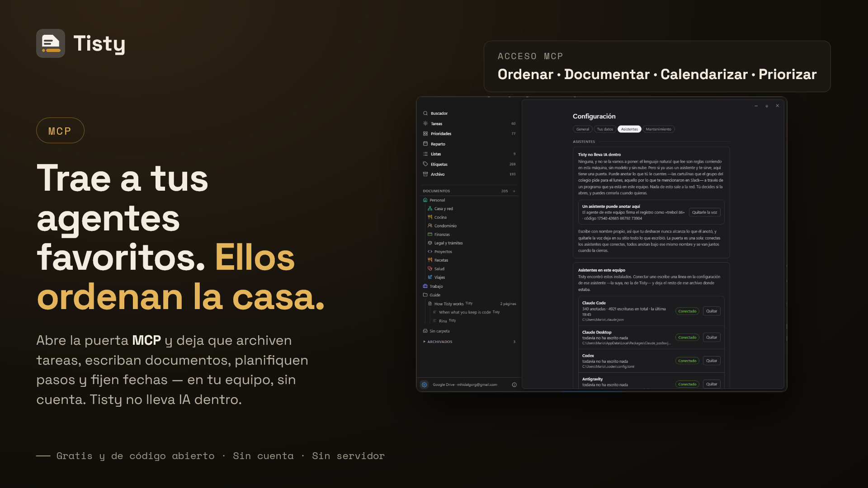
Task: Select the Cocina utensils icon
Action: (430, 217)
